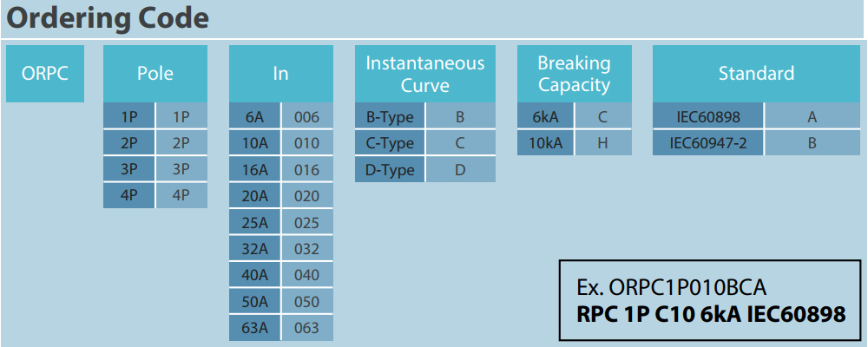Select the 6kA breaking capacity
This screenshot has width=868, height=347.
tap(545, 117)
